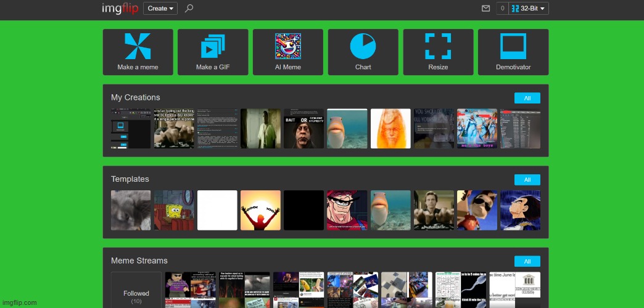Viewport: 644px width, 308px height.
Task: Open the man in doorway creation
Action: [261, 128]
